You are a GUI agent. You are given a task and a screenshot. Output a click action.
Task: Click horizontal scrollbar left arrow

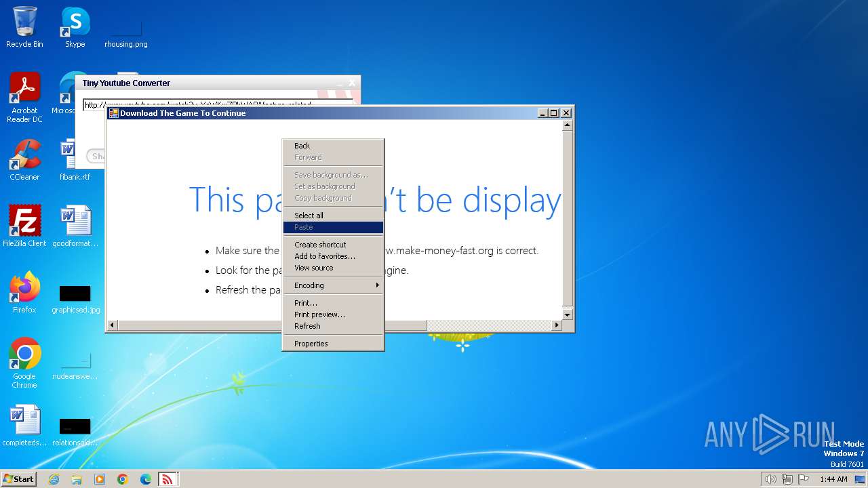[x=113, y=325]
